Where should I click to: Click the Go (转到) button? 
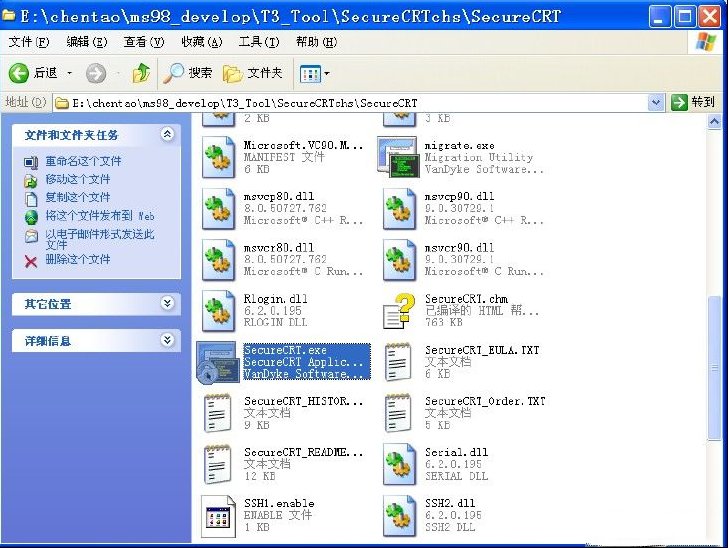coord(693,102)
